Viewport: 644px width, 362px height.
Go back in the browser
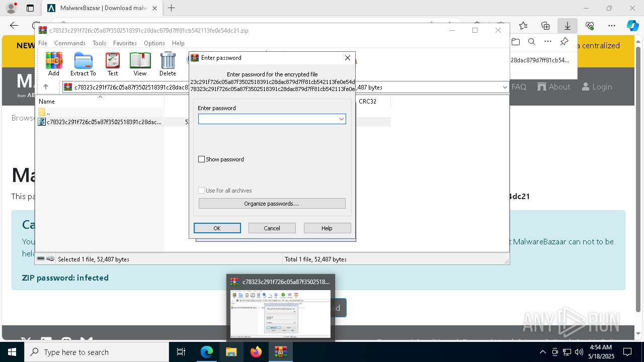pyautogui.click(x=14, y=26)
